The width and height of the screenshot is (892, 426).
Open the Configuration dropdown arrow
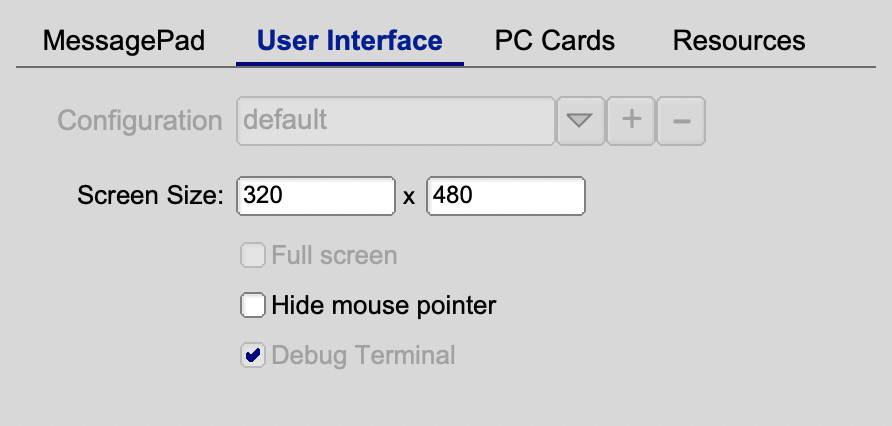[x=580, y=121]
